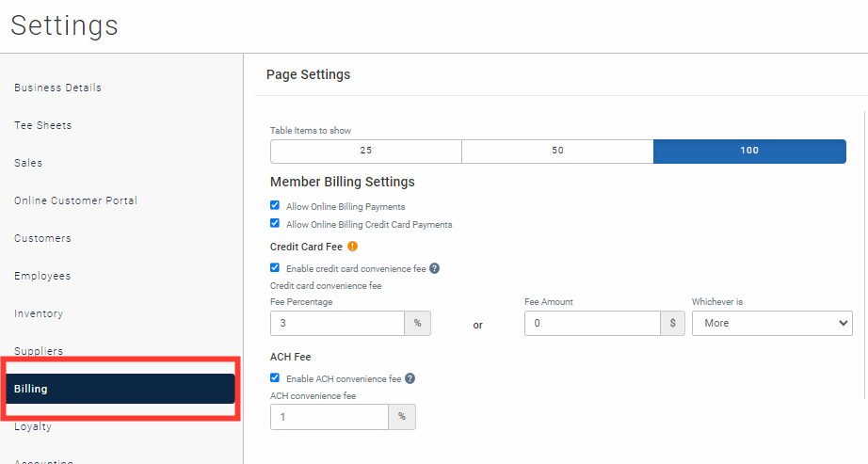Viewport: 868px width, 464px height.
Task: Click the Fee Amount input field
Action: click(591, 323)
